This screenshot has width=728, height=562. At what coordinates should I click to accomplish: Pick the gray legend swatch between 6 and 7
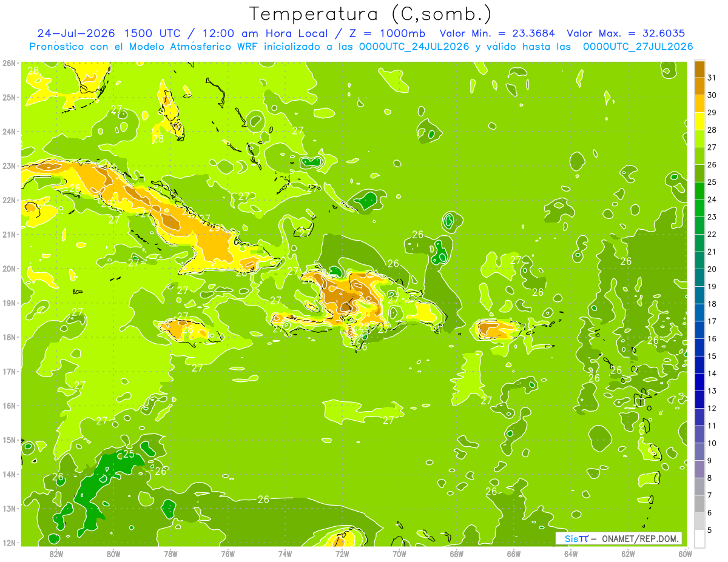(699, 504)
